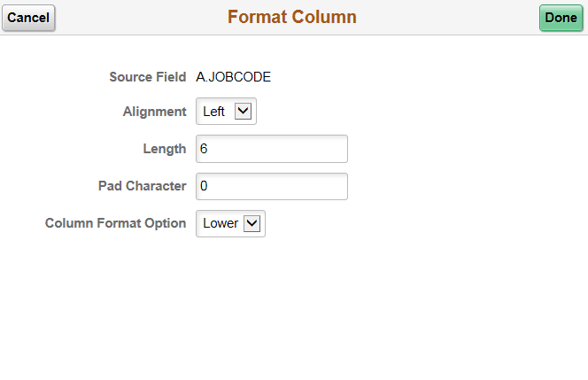Click into the Pad Character field
This screenshot has width=588, height=380.
point(271,186)
